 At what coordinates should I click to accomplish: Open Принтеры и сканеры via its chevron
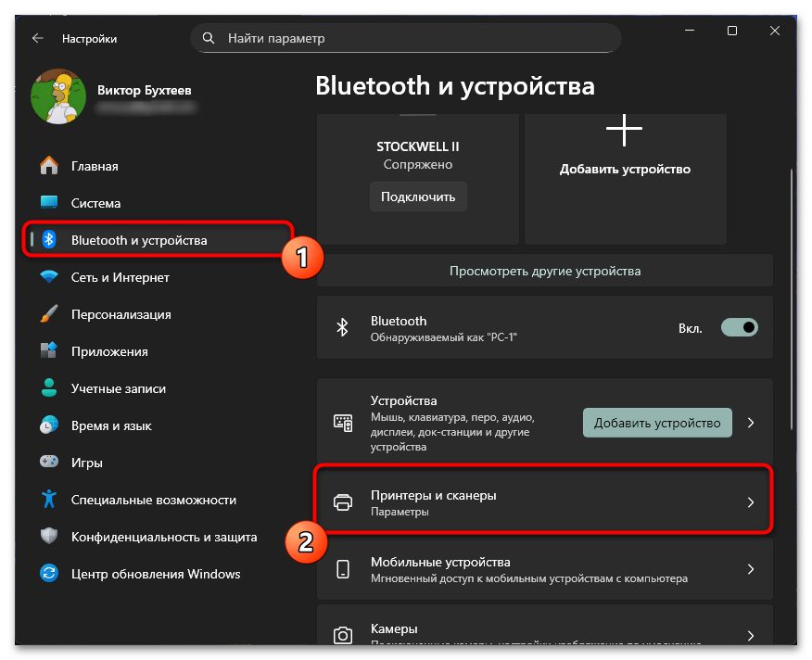[x=751, y=502]
